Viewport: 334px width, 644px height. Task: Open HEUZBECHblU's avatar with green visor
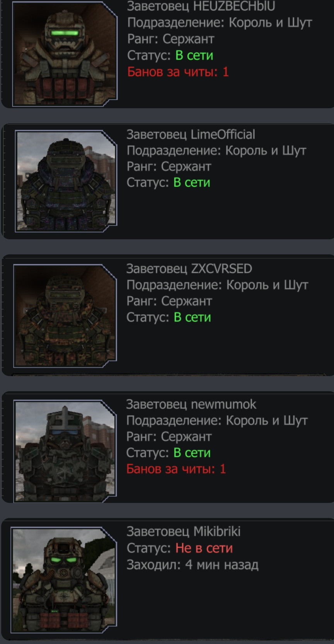[x=65, y=53]
